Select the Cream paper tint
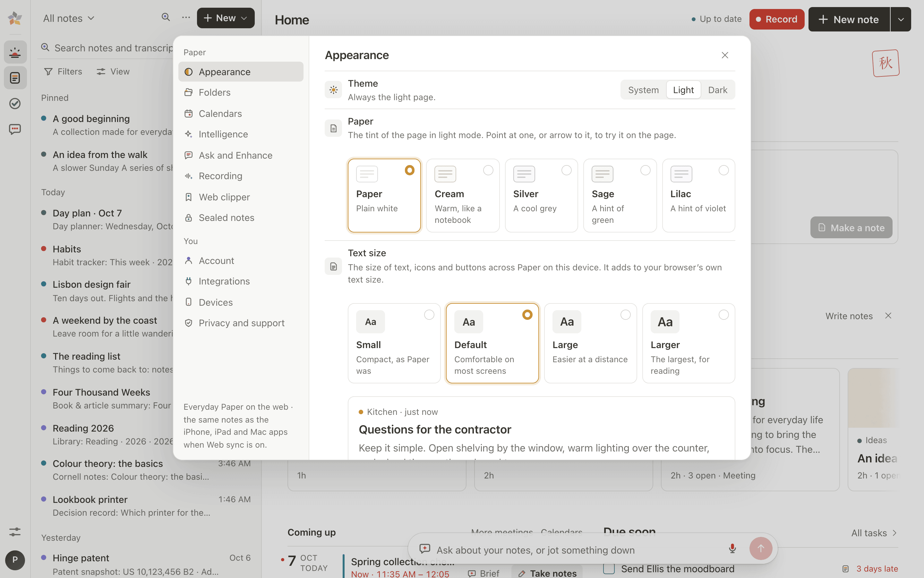 click(x=463, y=195)
